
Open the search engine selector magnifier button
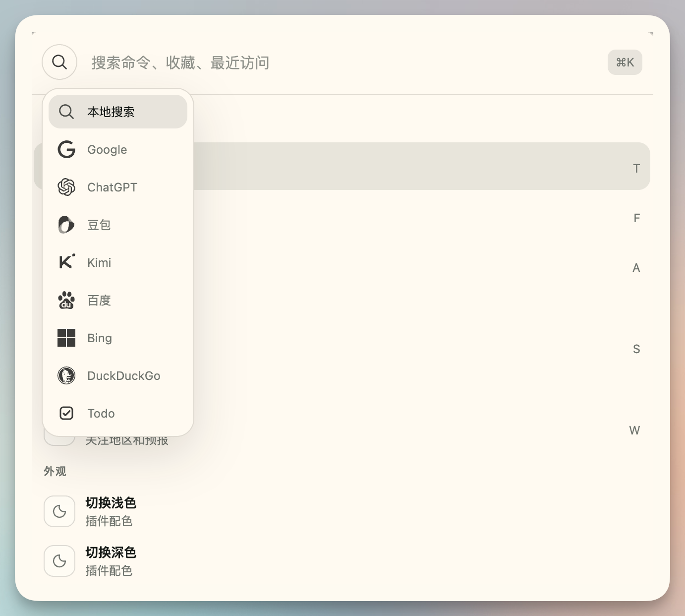pyautogui.click(x=59, y=62)
